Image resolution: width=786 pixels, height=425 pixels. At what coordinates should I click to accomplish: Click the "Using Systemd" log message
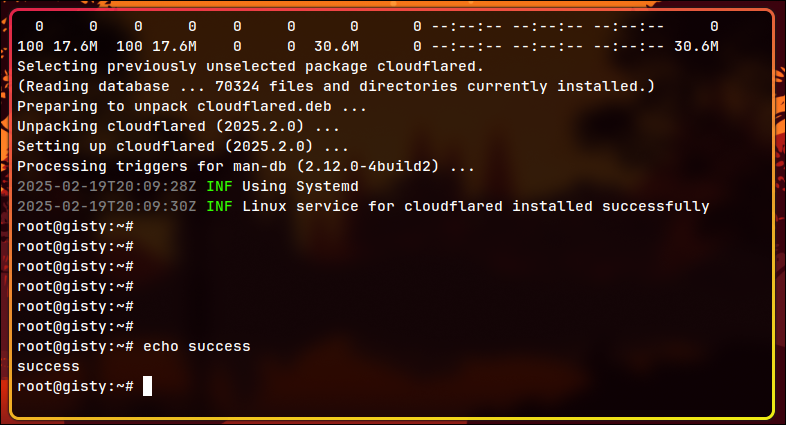pyautogui.click(x=299, y=186)
